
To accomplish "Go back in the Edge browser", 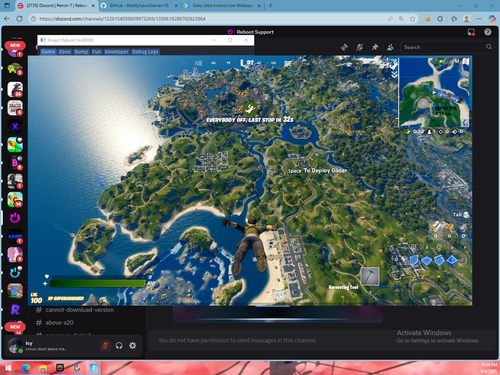I will (7, 19).
